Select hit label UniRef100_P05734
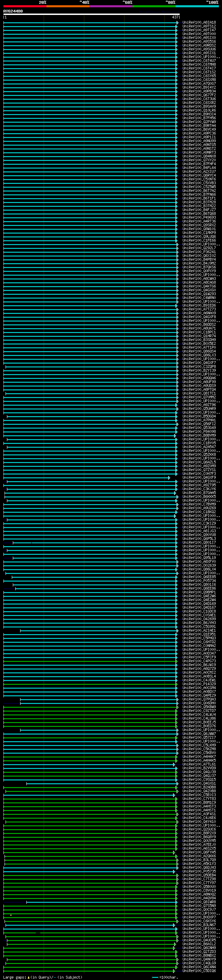This screenshot has height=980, width=222. (199, 581)
